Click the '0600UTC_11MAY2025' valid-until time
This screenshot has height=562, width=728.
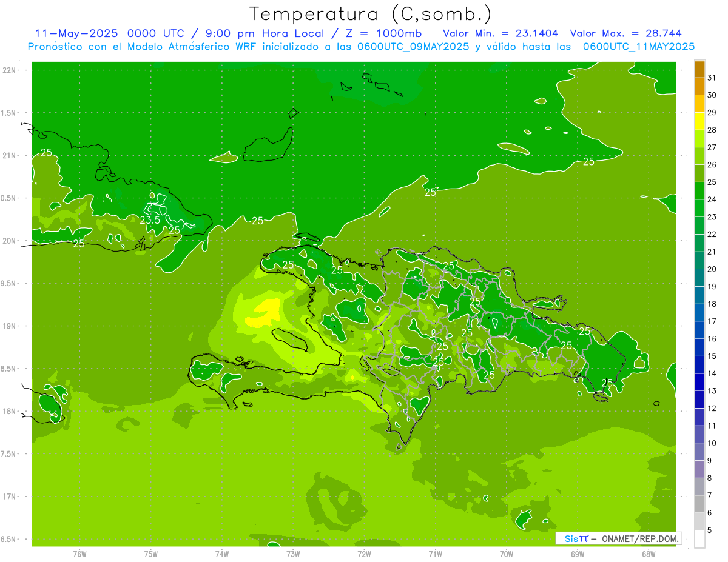click(638, 46)
